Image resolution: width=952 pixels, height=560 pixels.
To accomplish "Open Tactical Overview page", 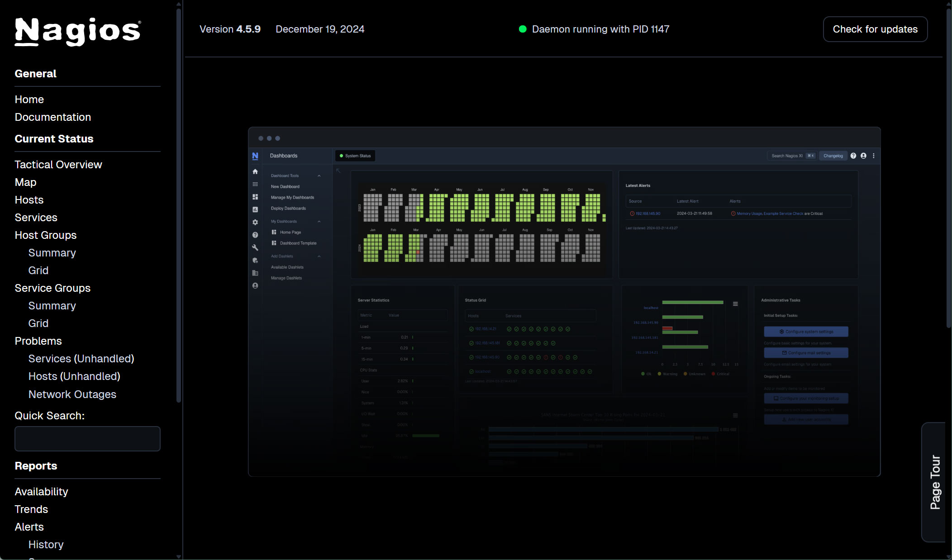I will (58, 165).
